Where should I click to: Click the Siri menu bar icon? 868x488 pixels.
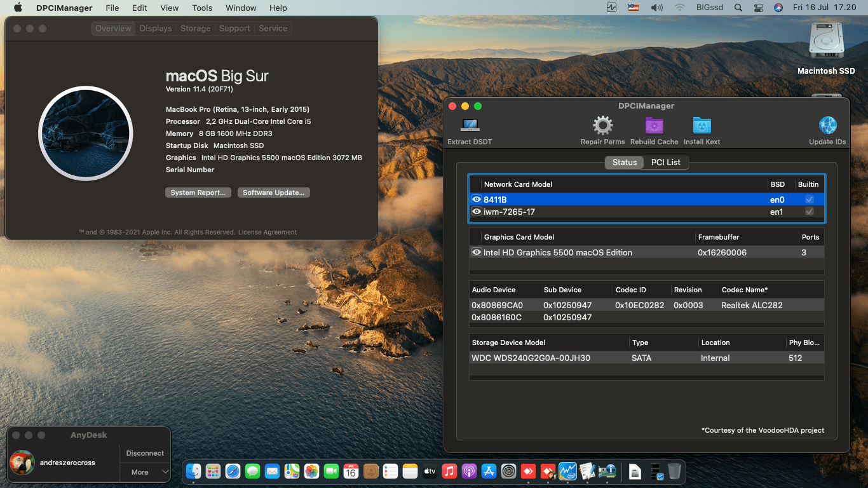point(778,8)
